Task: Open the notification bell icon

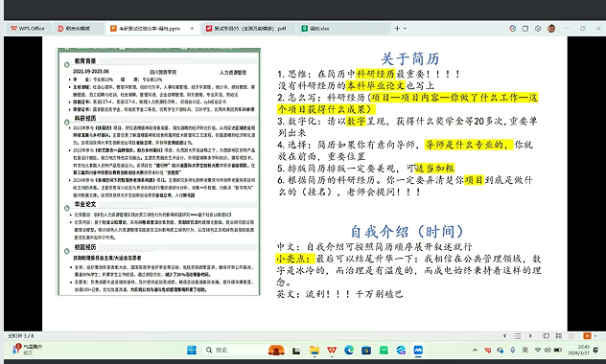Action: [596, 350]
